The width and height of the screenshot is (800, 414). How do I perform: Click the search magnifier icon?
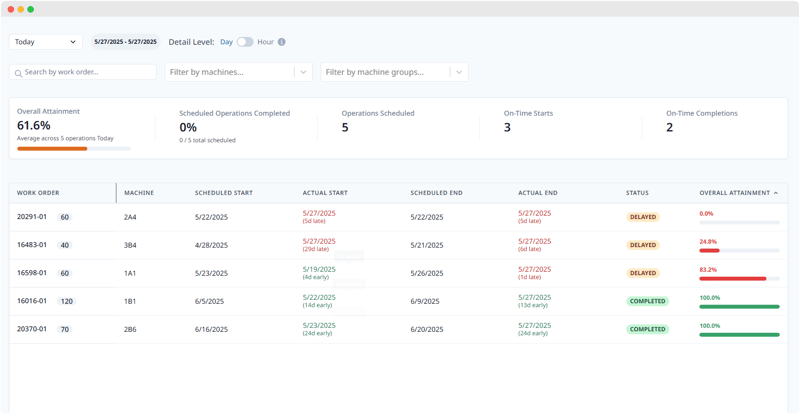click(x=18, y=73)
